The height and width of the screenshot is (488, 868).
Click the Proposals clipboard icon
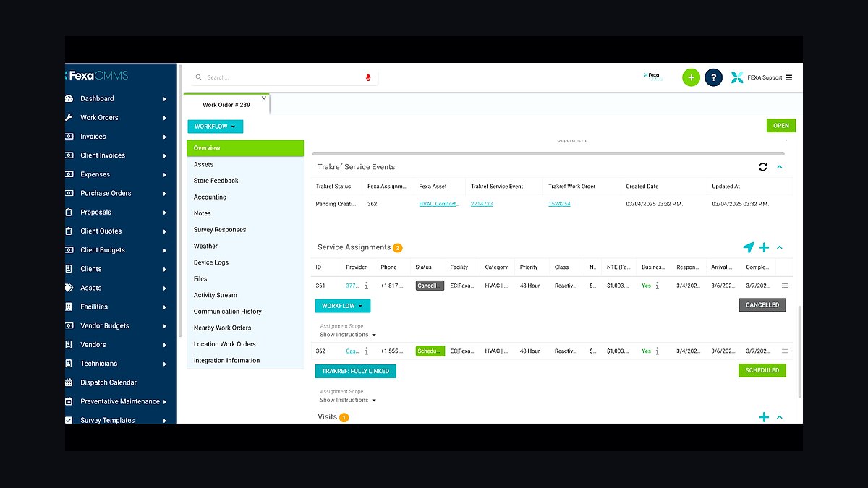click(x=69, y=212)
